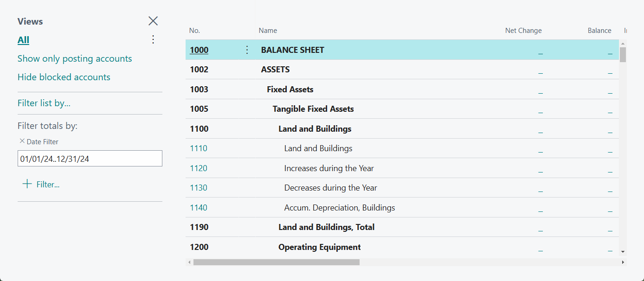This screenshot has height=281, width=644.
Task: Open the No. column header for sorting
Action: click(x=194, y=30)
